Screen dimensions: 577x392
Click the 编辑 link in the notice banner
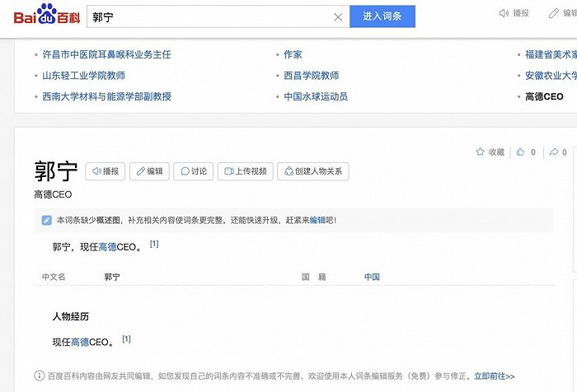[x=317, y=220]
